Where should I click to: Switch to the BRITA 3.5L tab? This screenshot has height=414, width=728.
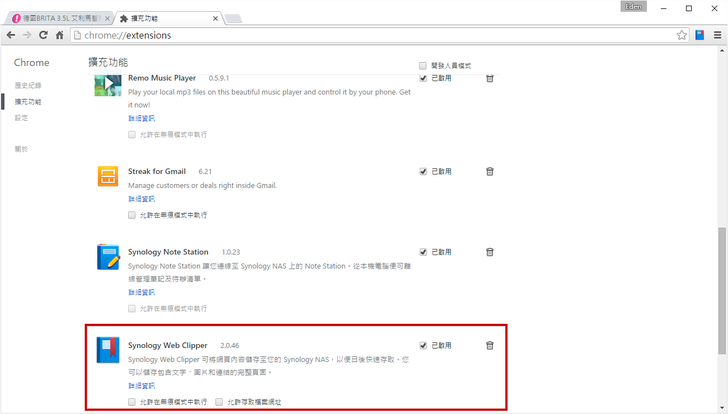pos(59,19)
